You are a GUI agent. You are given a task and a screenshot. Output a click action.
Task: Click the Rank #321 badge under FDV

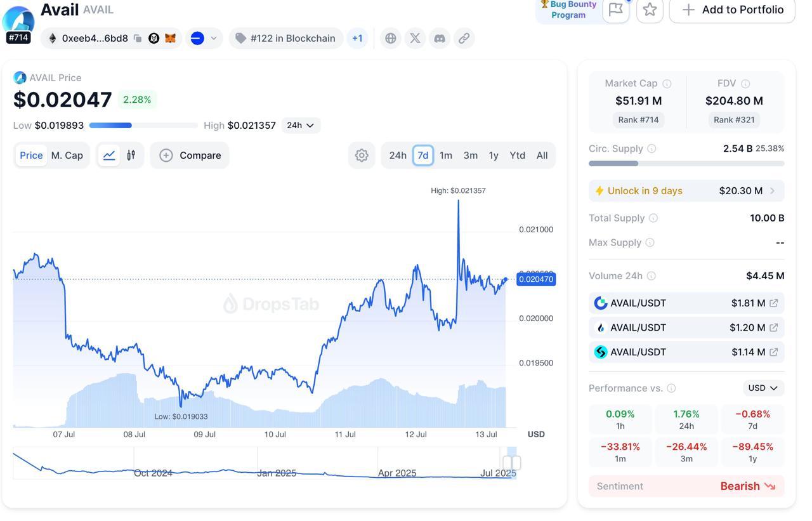coord(734,120)
